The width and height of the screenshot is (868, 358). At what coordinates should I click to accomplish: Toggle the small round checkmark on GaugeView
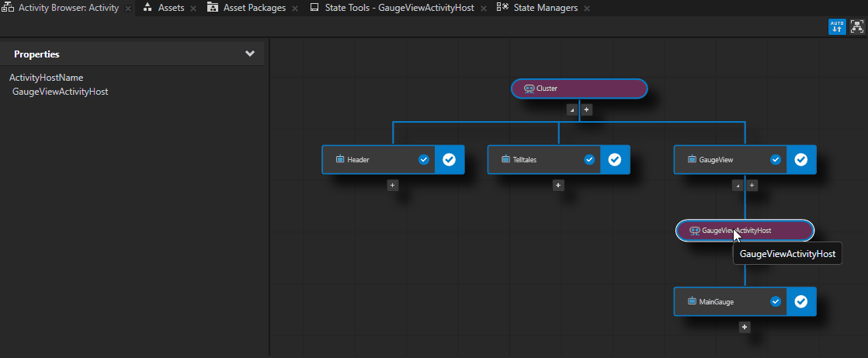(775, 159)
